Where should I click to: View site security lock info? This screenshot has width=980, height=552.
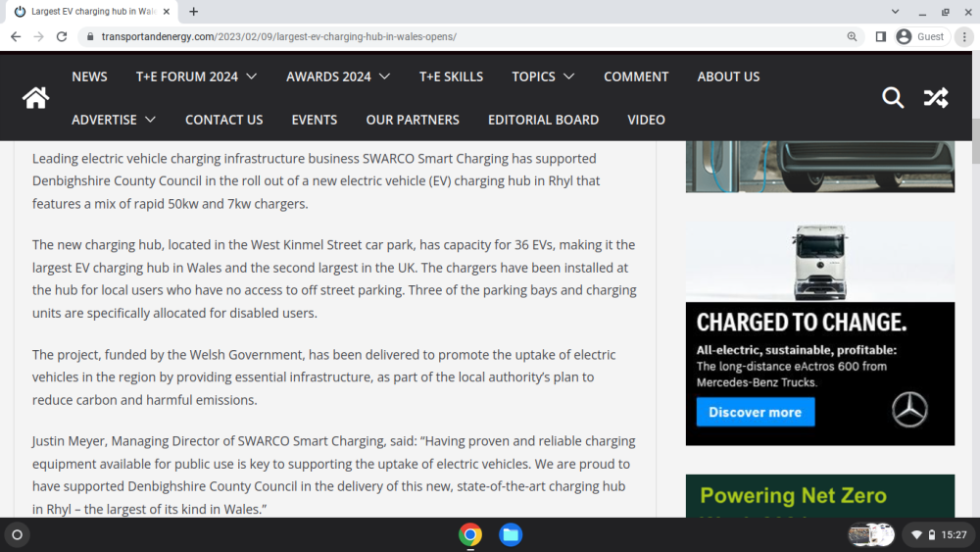[90, 37]
